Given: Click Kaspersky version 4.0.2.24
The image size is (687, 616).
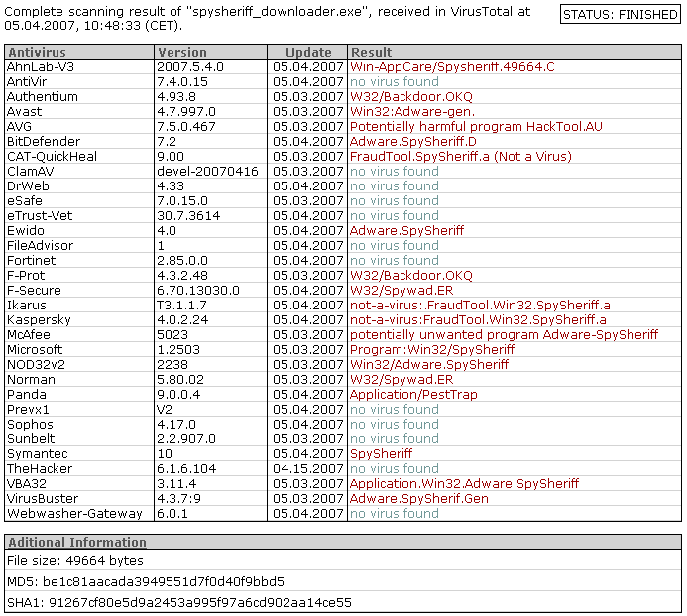Looking at the screenshot, I should [182, 320].
